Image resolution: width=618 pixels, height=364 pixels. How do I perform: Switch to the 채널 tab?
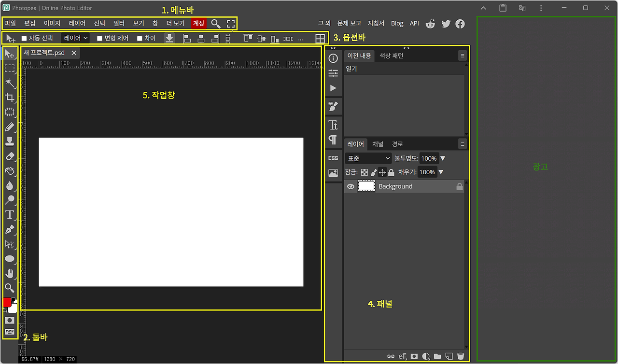(378, 144)
